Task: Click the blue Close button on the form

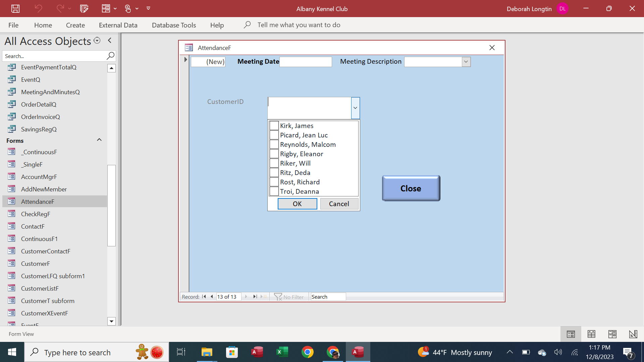Action: tap(411, 188)
